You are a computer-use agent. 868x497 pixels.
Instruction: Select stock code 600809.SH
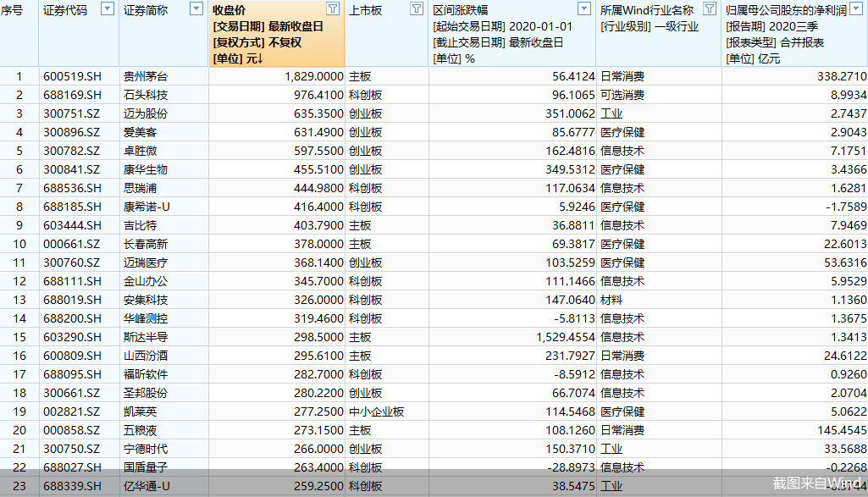pyautogui.click(x=73, y=356)
